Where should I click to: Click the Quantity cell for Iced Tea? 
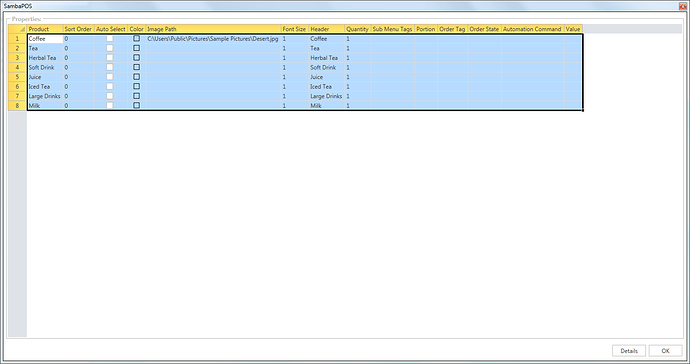coord(357,87)
